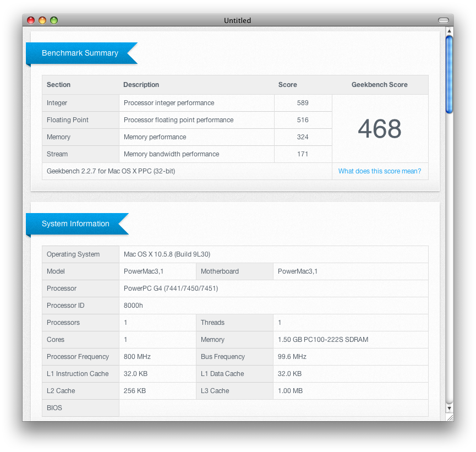
Task: Click 'Processor integer performance' description
Action: click(x=169, y=102)
